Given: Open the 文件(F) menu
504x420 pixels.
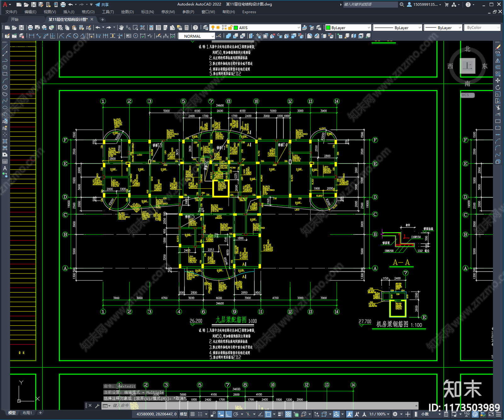Looking at the screenshot, I should click(11, 12).
